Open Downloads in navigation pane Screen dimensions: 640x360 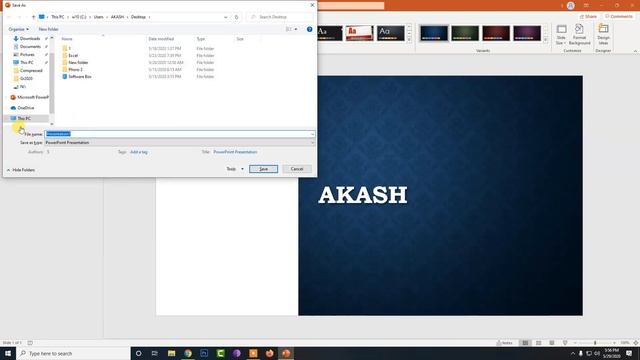point(30,38)
